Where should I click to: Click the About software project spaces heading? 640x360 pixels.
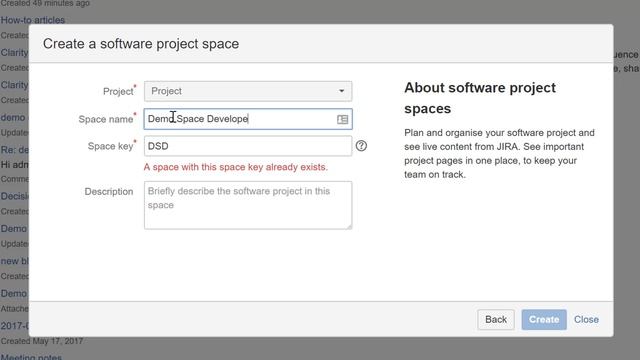tap(480, 98)
